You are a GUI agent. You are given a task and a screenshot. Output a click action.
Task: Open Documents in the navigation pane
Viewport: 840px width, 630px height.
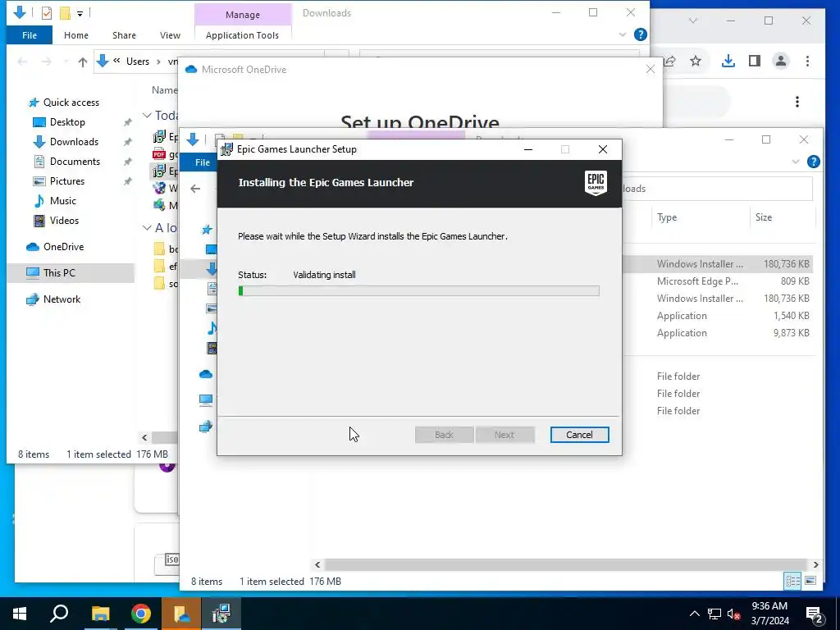75,162
